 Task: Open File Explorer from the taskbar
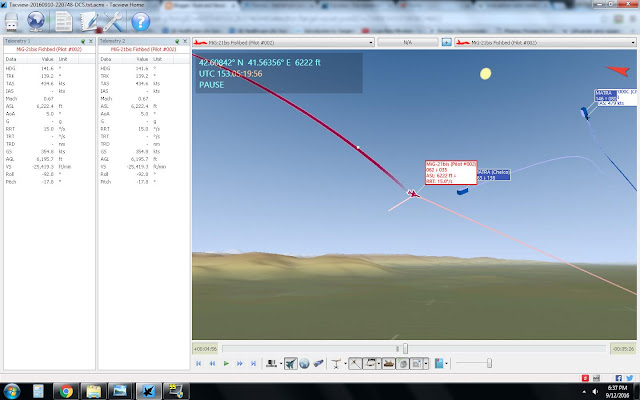click(x=93, y=391)
